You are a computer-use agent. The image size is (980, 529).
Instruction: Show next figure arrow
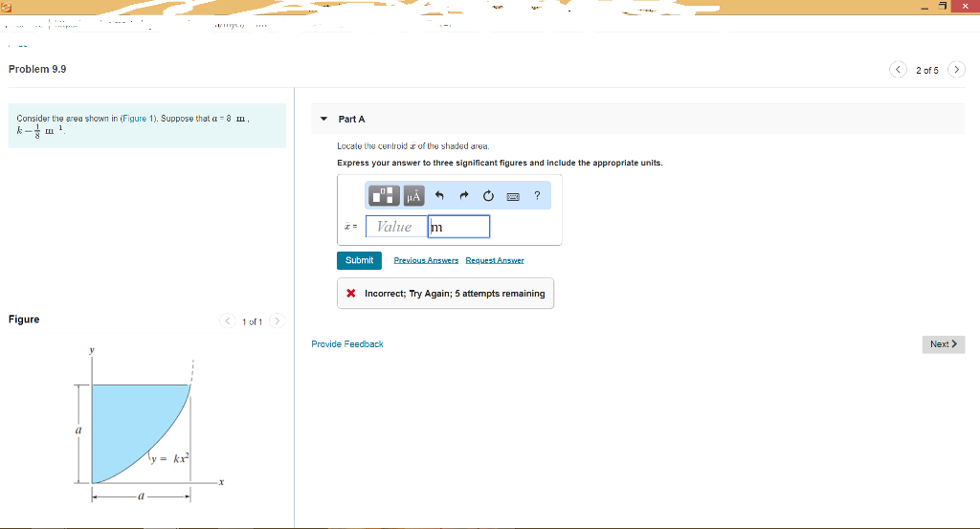pyautogui.click(x=277, y=321)
